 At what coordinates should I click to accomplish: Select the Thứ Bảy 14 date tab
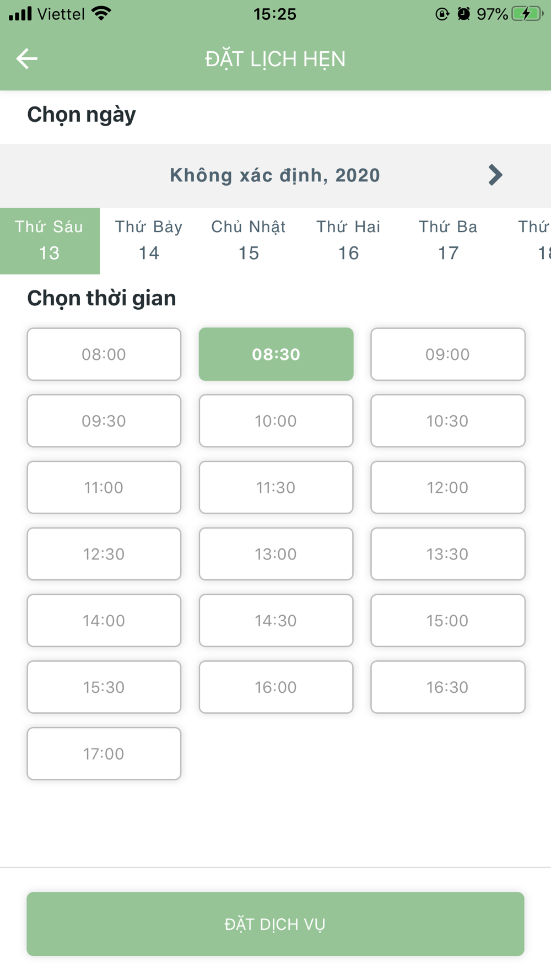[x=149, y=241]
